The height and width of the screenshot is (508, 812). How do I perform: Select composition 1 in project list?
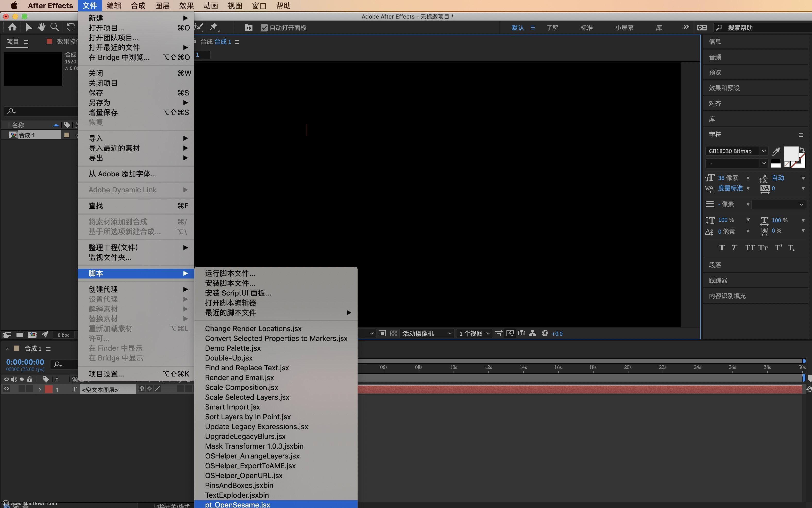click(35, 135)
